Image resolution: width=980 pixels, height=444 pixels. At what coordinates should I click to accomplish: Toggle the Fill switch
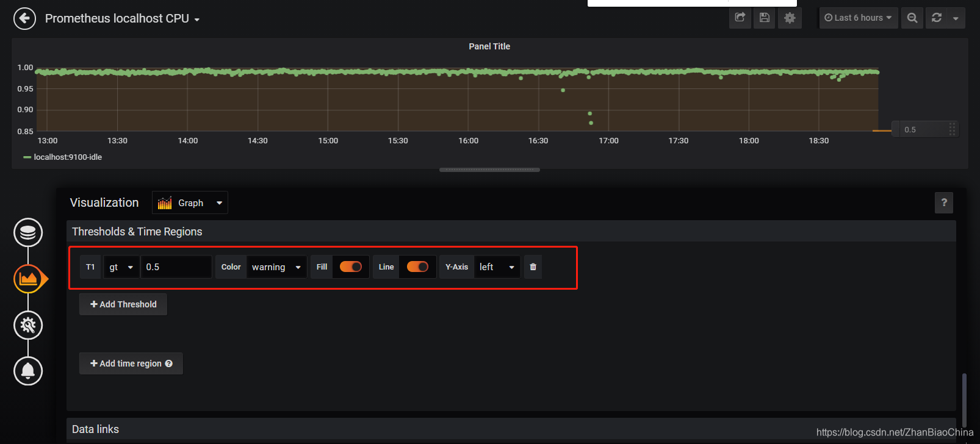pyautogui.click(x=351, y=267)
